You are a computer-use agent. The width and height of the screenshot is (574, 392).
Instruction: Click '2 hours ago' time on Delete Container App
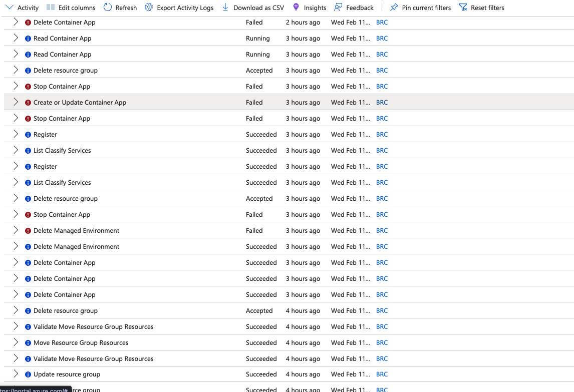303,23
